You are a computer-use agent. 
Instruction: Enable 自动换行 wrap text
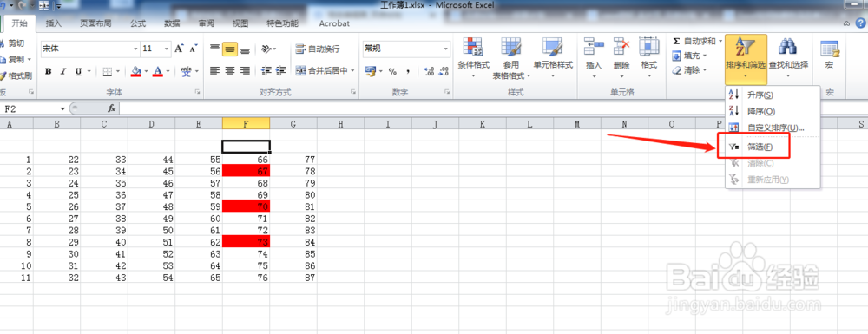pos(318,49)
